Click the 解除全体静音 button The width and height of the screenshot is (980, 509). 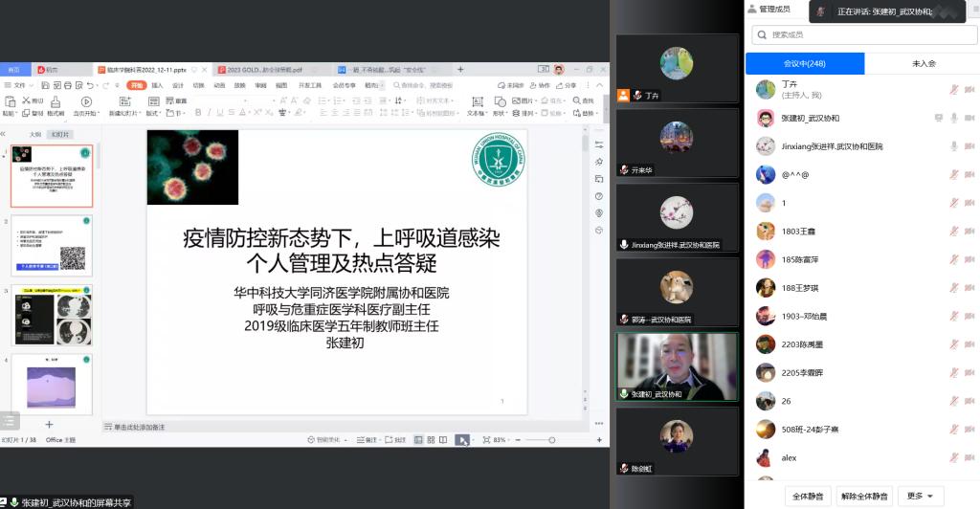click(x=864, y=496)
